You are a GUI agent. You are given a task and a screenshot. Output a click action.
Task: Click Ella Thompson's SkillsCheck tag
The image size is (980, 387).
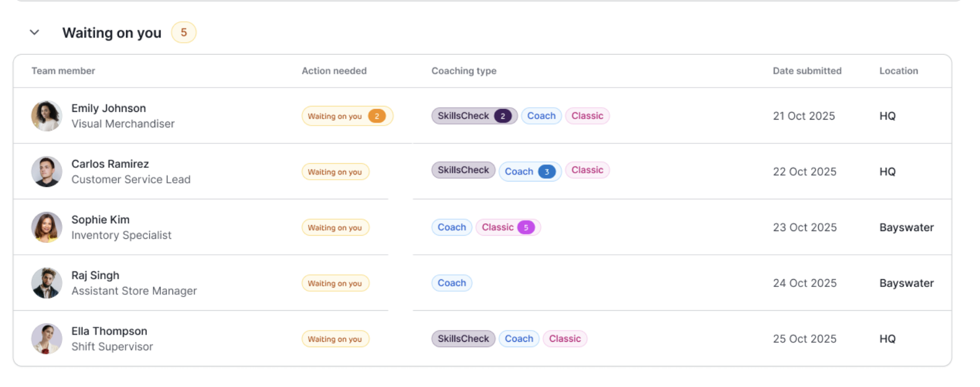(463, 339)
